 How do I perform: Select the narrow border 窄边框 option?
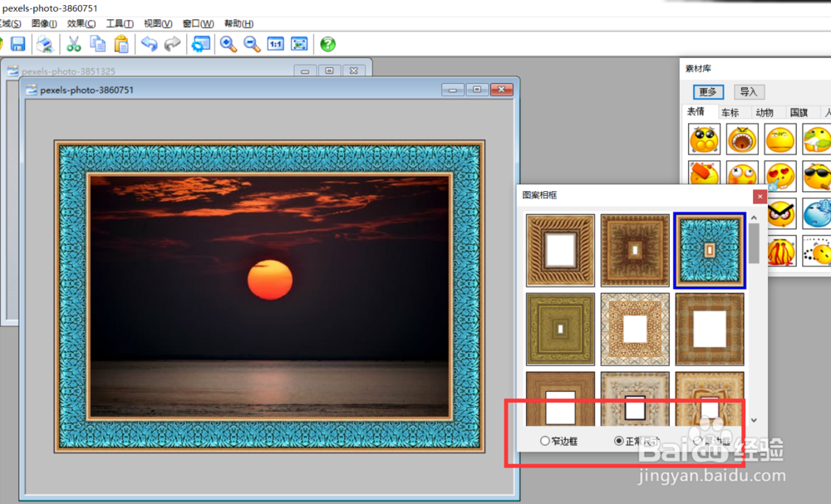point(559,441)
